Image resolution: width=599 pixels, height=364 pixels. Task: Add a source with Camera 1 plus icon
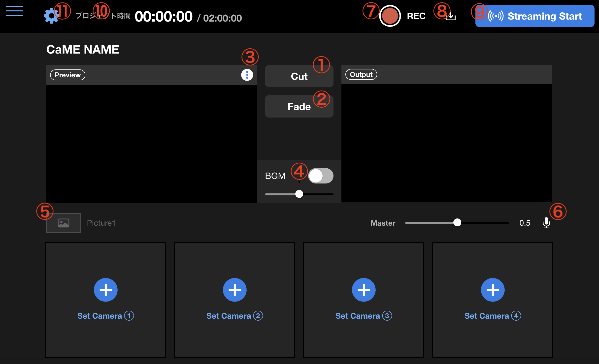[x=106, y=290]
